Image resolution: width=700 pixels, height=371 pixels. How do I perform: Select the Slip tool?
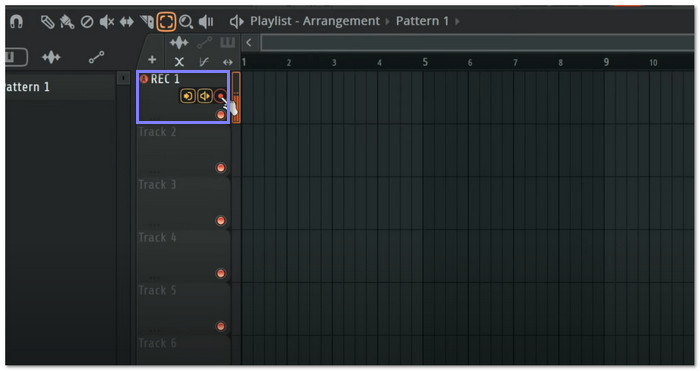click(x=127, y=21)
